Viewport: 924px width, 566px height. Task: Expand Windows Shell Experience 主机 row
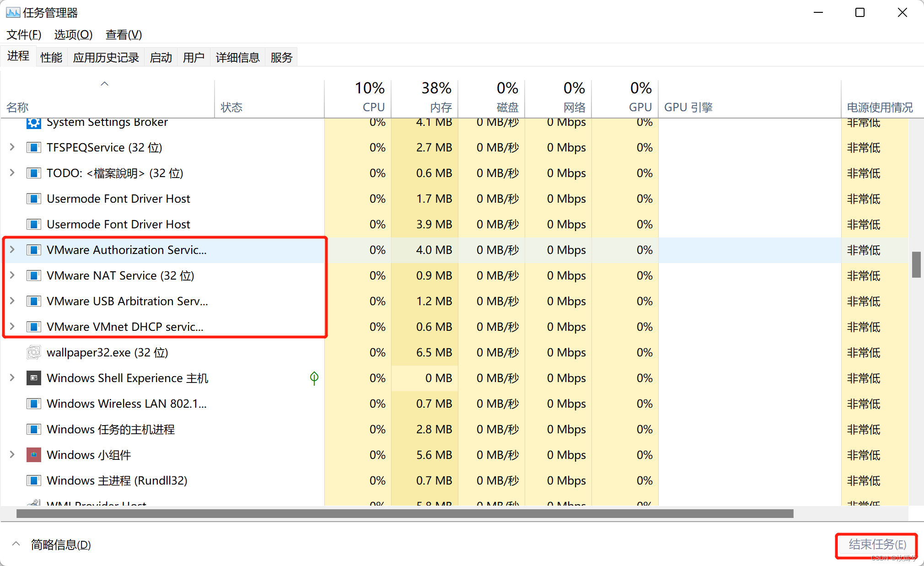pyautogui.click(x=12, y=378)
